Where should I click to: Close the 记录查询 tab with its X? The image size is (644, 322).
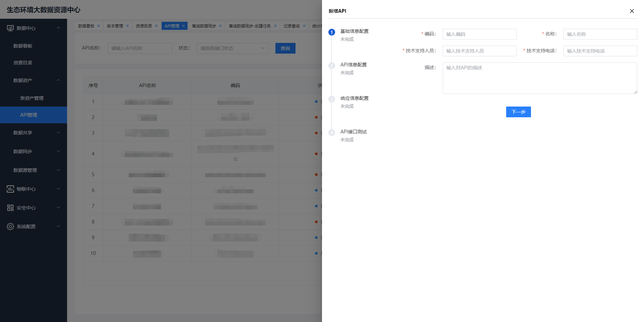pos(304,26)
